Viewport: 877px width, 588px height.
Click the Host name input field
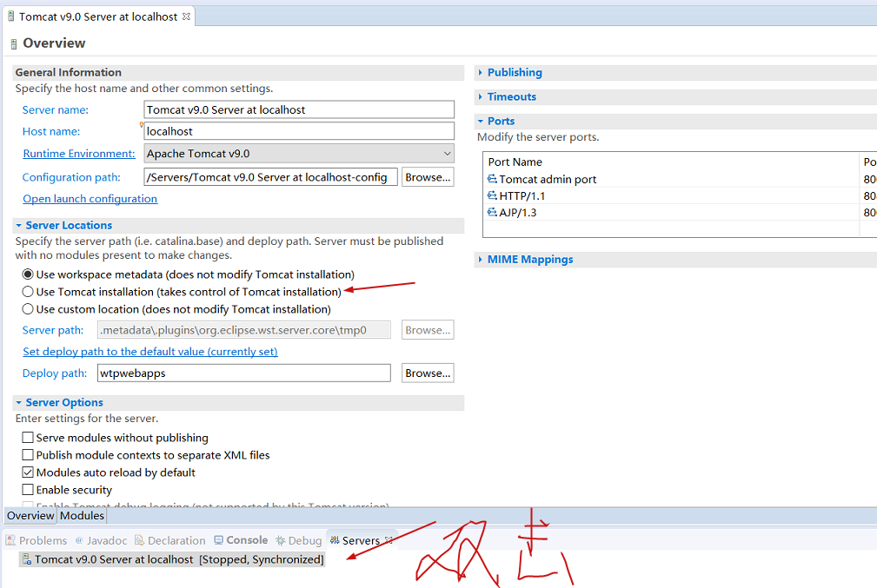[299, 131]
